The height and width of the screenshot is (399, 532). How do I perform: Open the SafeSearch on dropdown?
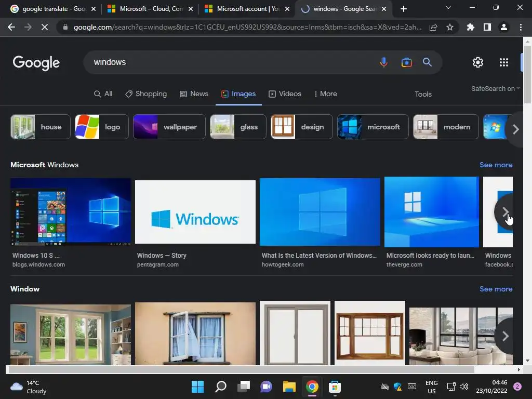[495, 88]
